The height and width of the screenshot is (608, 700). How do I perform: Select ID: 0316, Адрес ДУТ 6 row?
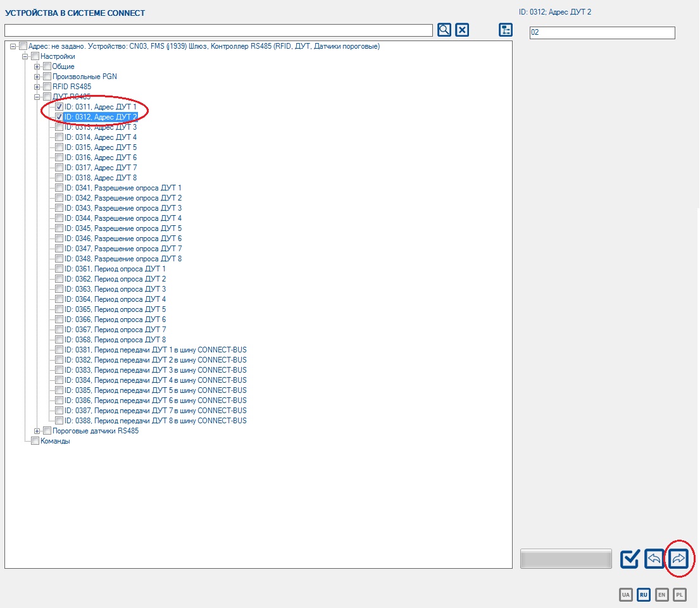pos(101,158)
